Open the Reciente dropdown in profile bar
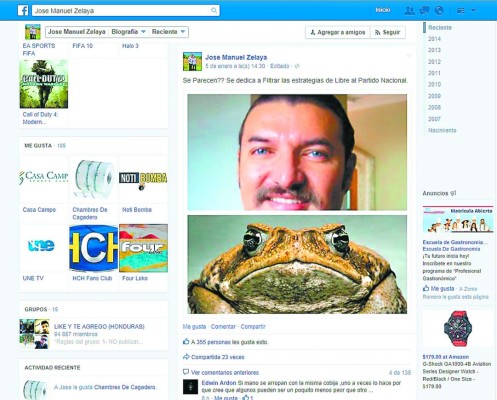 168,32
